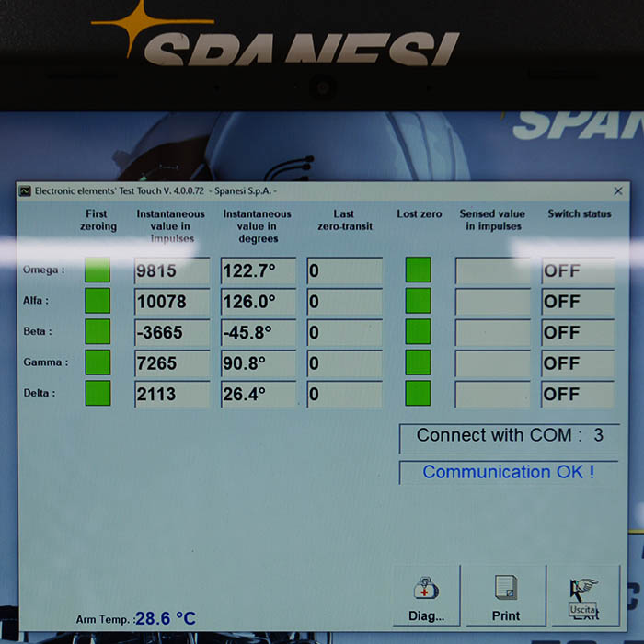Screen dimensions: 644x644
Task: Select Alfa degrees field showing 126.0°
Action: click(x=258, y=302)
